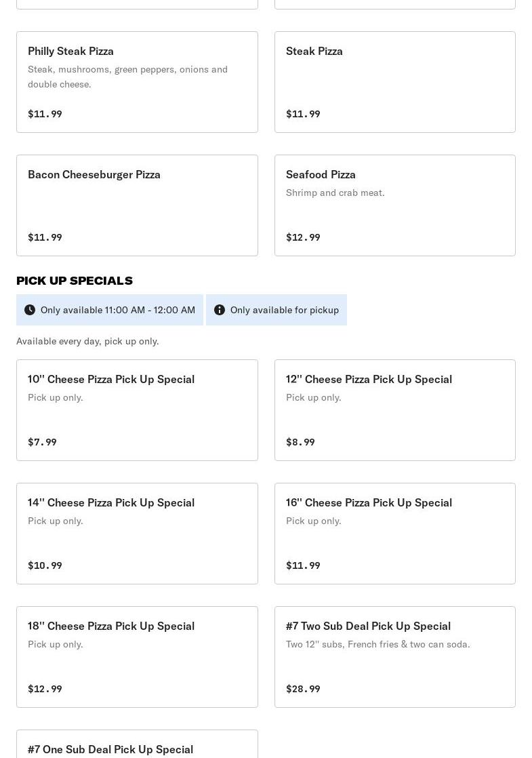Viewport: 532px width, 758px height.
Task: Select the Steak Pizza menu card
Action: tap(394, 82)
